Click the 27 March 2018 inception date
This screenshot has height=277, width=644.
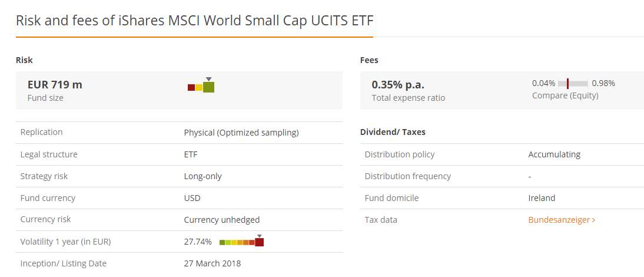point(213,263)
